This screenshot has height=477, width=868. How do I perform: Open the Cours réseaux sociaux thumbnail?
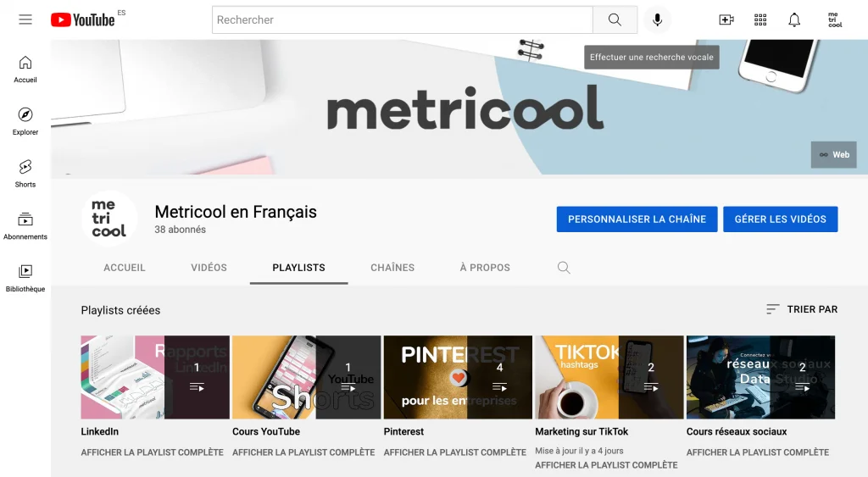(760, 377)
